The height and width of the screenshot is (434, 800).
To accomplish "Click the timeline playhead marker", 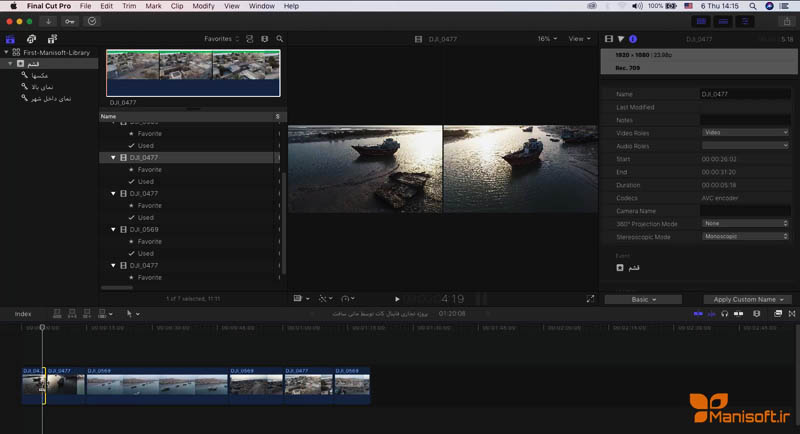I will pos(42,327).
